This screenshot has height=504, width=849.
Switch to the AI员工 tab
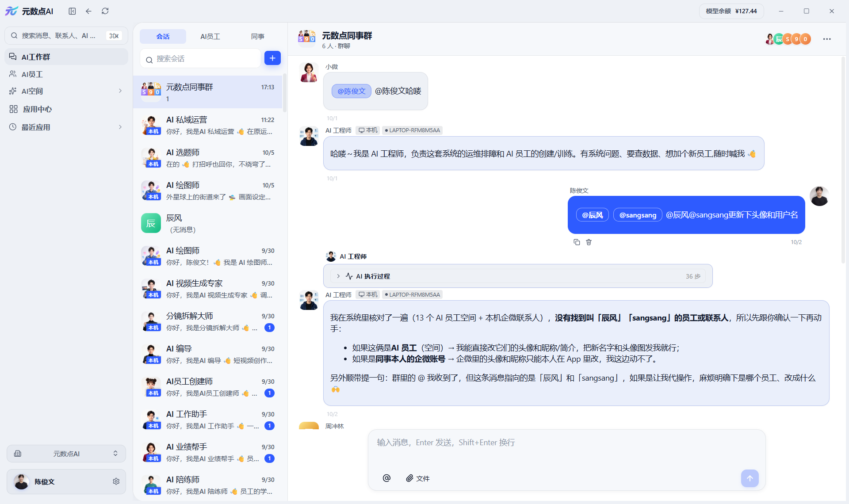[x=210, y=36]
